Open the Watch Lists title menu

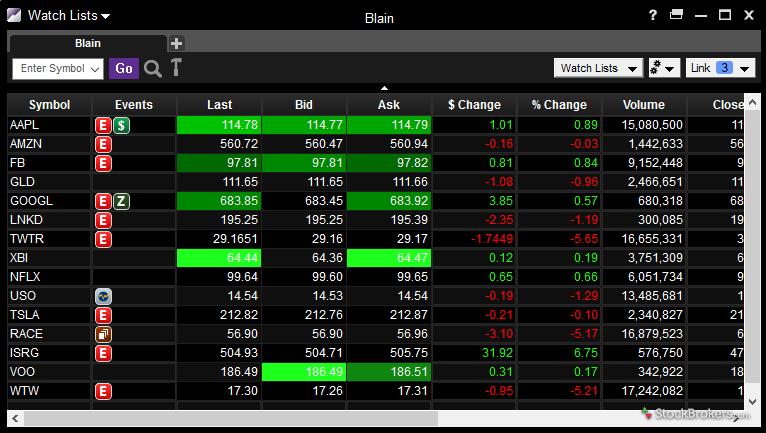coord(68,16)
